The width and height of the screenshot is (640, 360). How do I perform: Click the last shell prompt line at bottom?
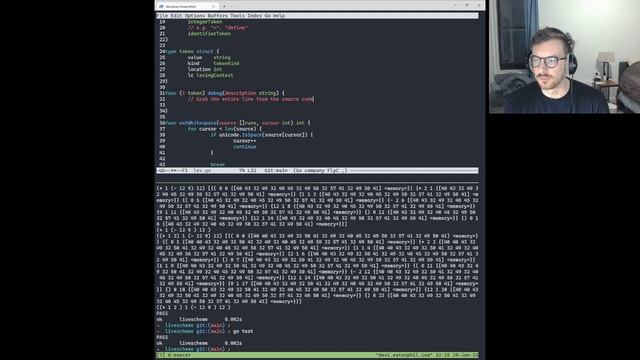[x=193, y=349]
